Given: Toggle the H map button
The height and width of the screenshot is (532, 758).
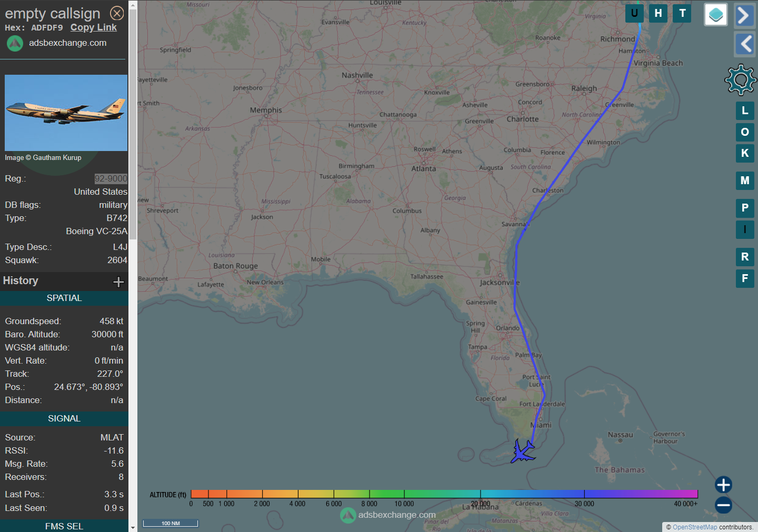Looking at the screenshot, I should tap(659, 13).
